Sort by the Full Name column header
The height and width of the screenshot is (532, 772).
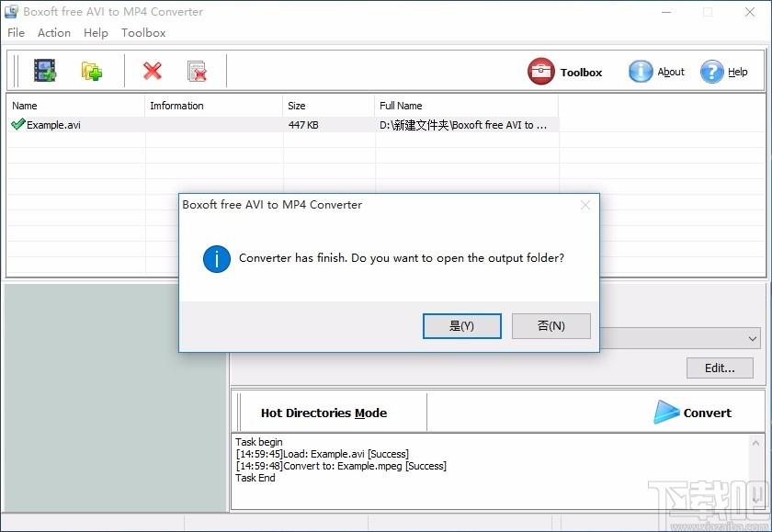pyautogui.click(x=466, y=106)
